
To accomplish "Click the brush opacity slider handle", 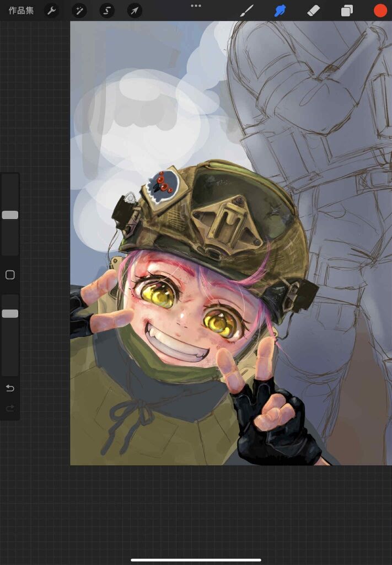I will coord(10,313).
